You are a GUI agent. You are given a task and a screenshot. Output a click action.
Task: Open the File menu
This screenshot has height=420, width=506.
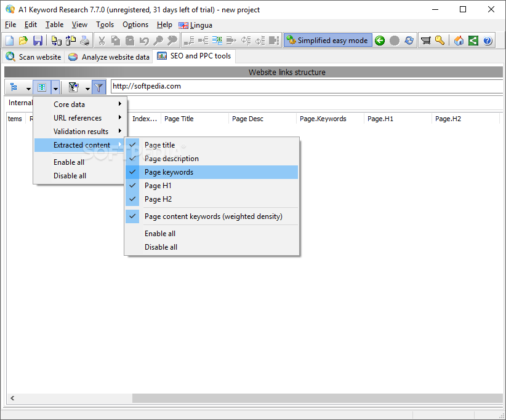point(10,25)
